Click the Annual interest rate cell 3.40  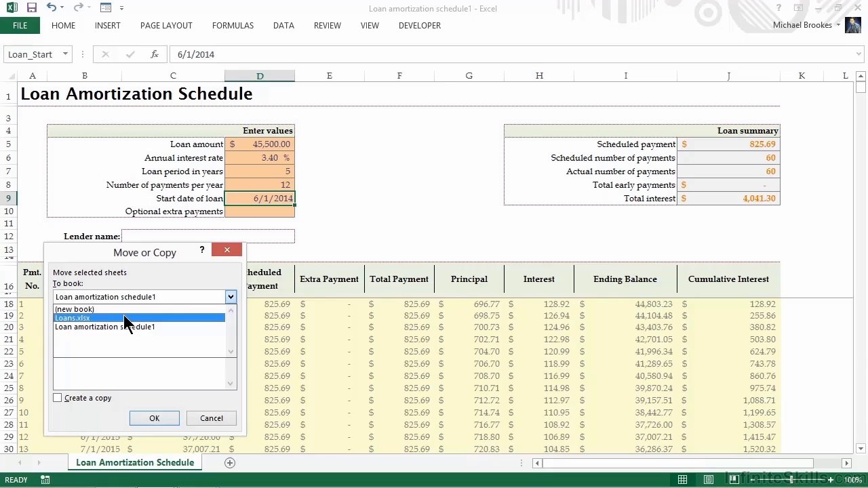pos(260,158)
